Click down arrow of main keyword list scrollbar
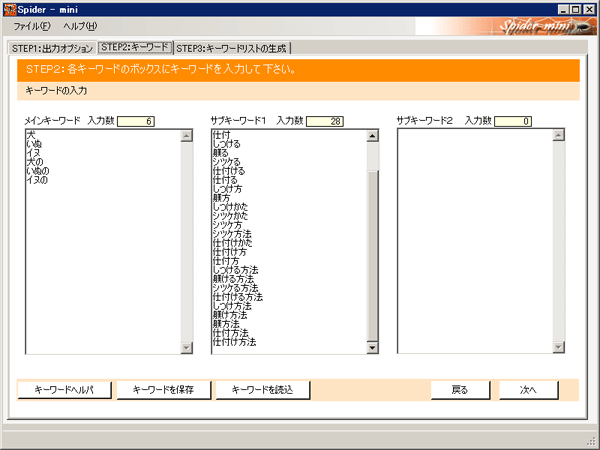The width and height of the screenshot is (600, 450). (x=186, y=347)
